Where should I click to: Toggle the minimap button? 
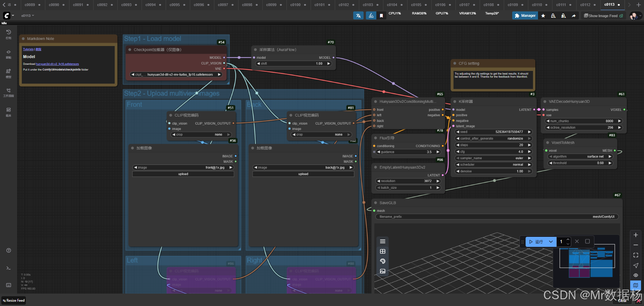(636, 285)
